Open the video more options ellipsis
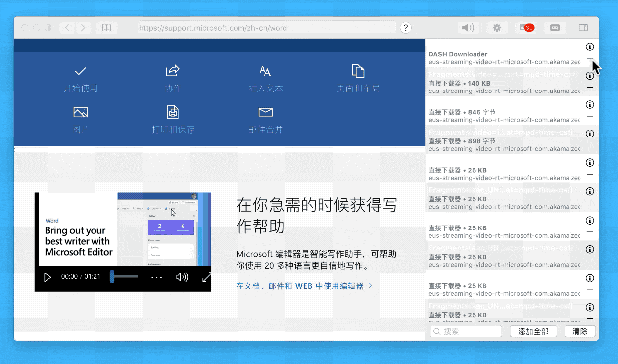The image size is (618, 364). point(157,277)
